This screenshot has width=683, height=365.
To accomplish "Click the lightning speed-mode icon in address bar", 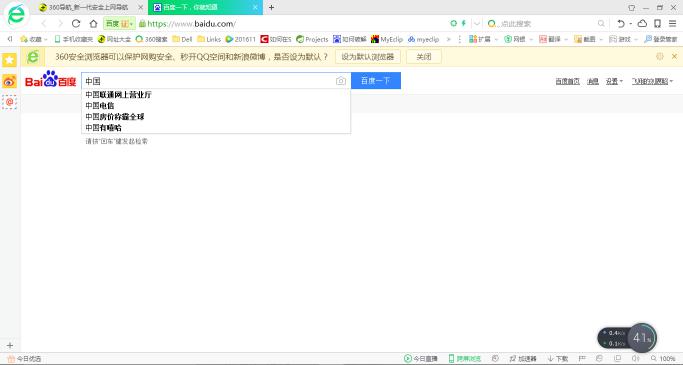I will (x=463, y=23).
